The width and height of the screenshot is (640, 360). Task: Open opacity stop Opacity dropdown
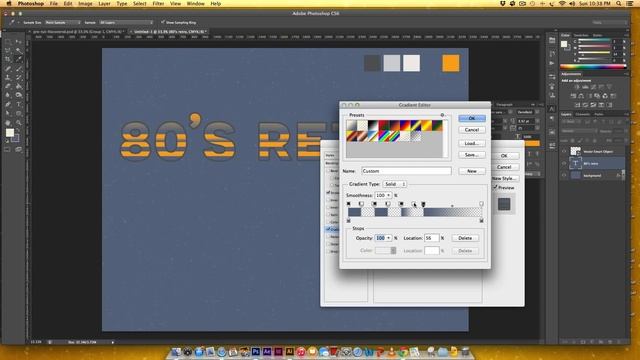click(389, 238)
